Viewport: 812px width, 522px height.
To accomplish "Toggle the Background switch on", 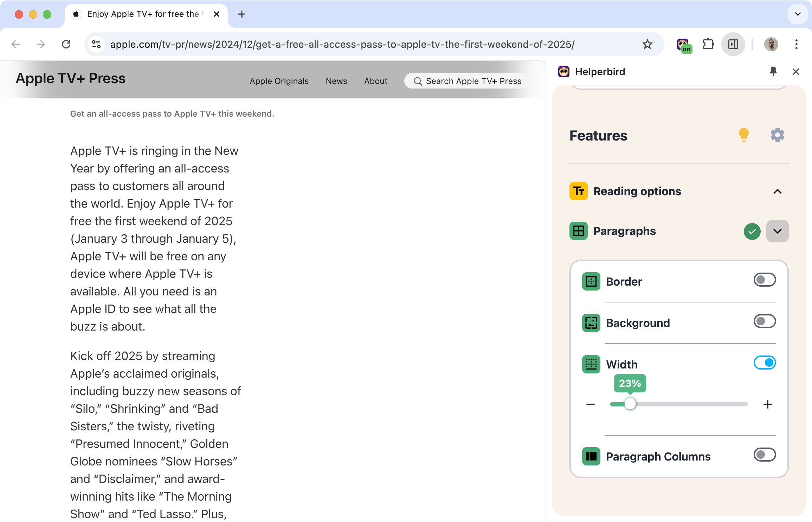I will coord(763,321).
